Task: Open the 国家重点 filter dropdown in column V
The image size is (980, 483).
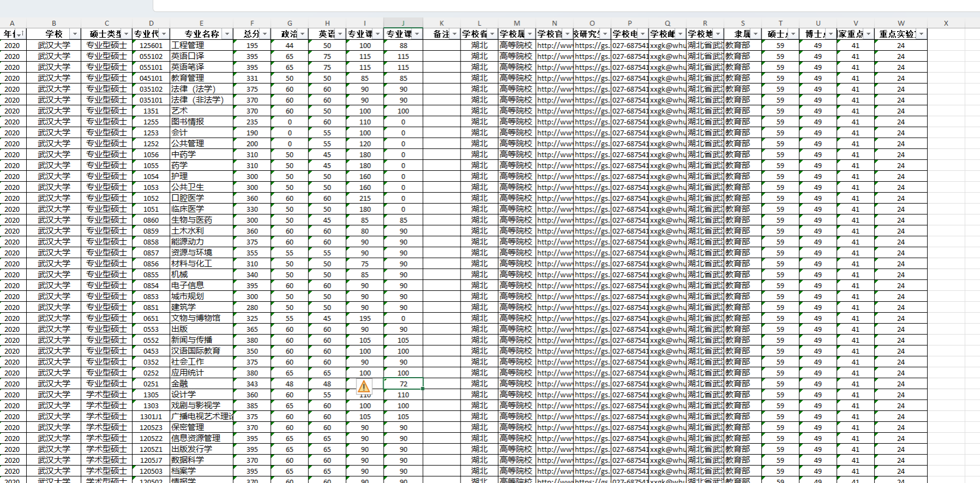Action: pos(869,34)
